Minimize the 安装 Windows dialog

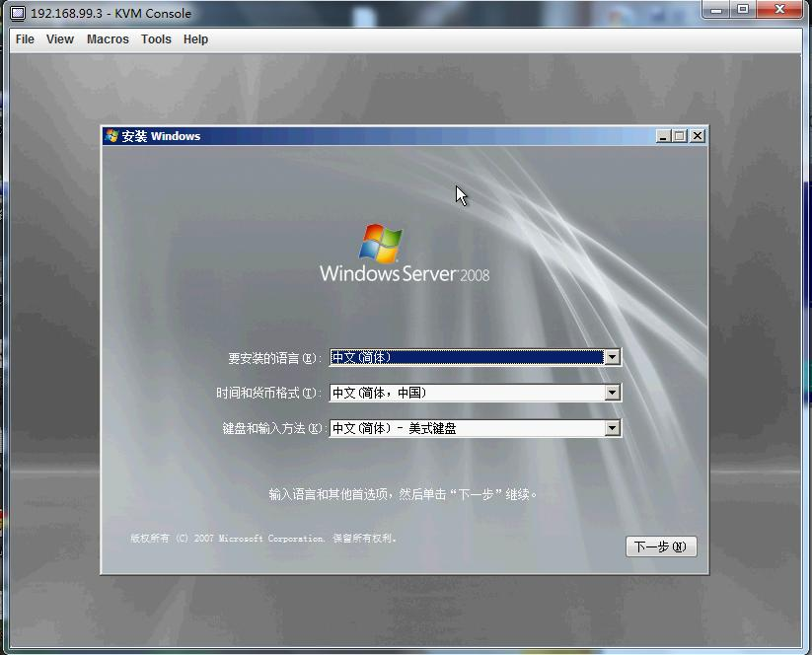pyautogui.click(x=663, y=136)
